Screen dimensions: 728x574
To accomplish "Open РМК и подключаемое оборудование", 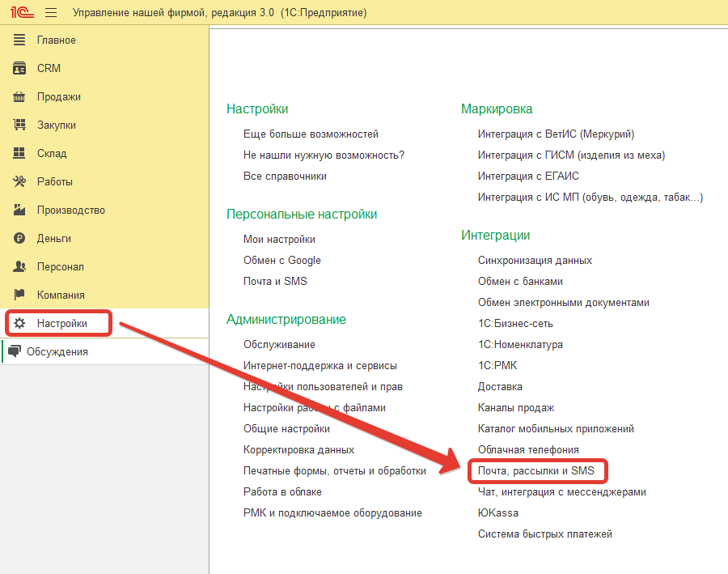I will tap(332, 513).
